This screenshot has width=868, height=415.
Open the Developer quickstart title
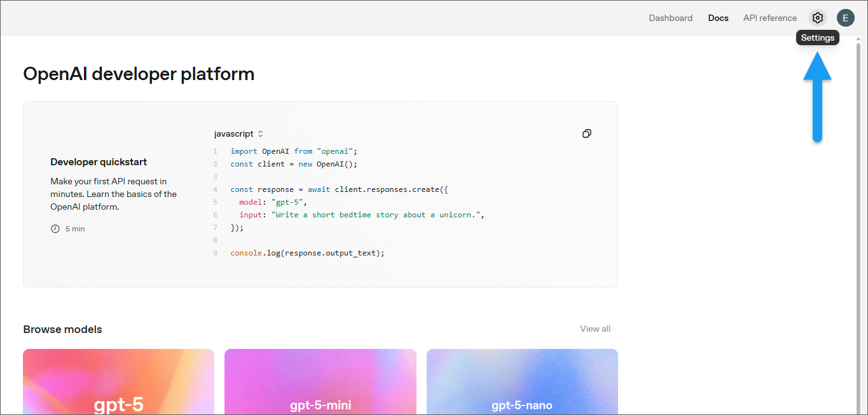click(99, 162)
